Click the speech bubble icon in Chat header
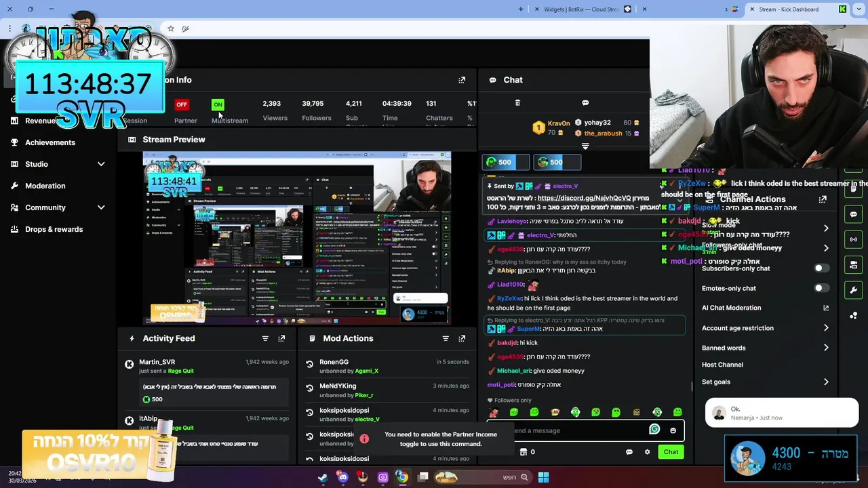 coord(585,103)
